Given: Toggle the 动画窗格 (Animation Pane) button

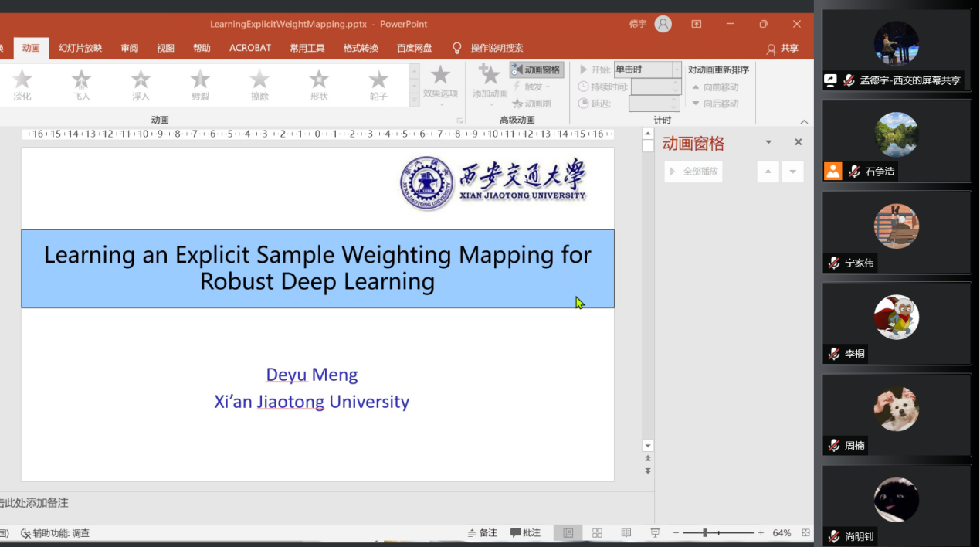Looking at the screenshot, I should pos(537,70).
